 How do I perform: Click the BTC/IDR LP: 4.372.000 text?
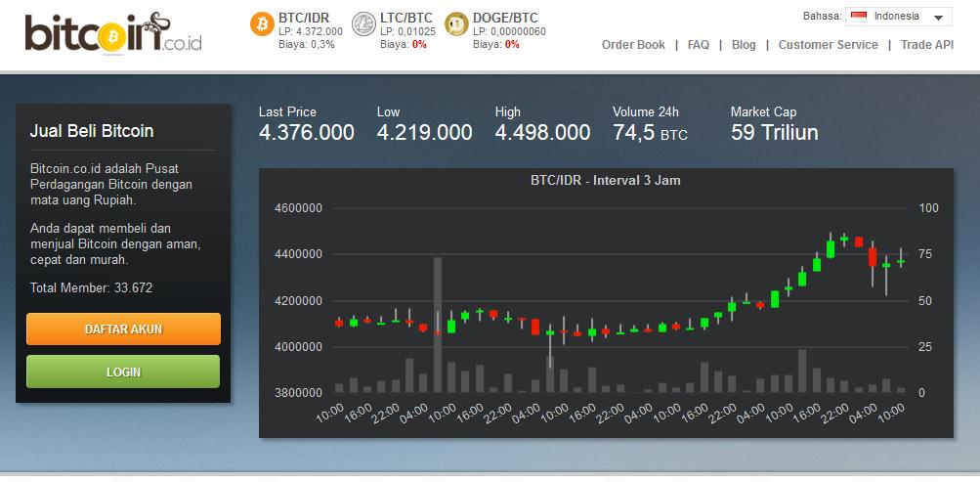[311, 31]
